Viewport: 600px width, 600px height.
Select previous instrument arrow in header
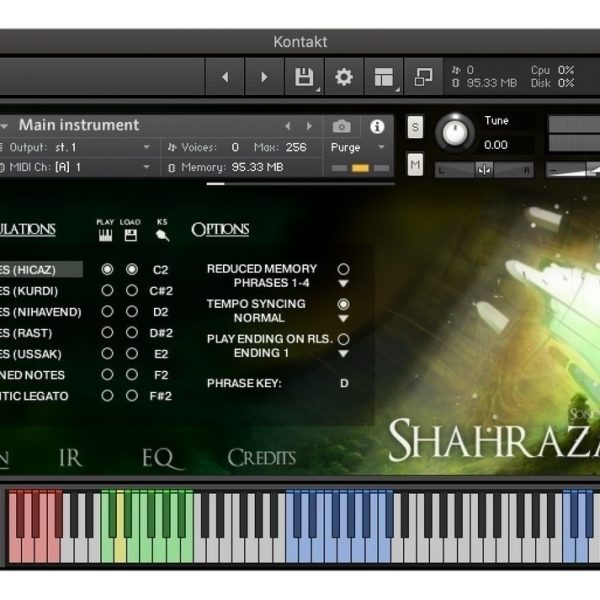pyautogui.click(x=288, y=126)
